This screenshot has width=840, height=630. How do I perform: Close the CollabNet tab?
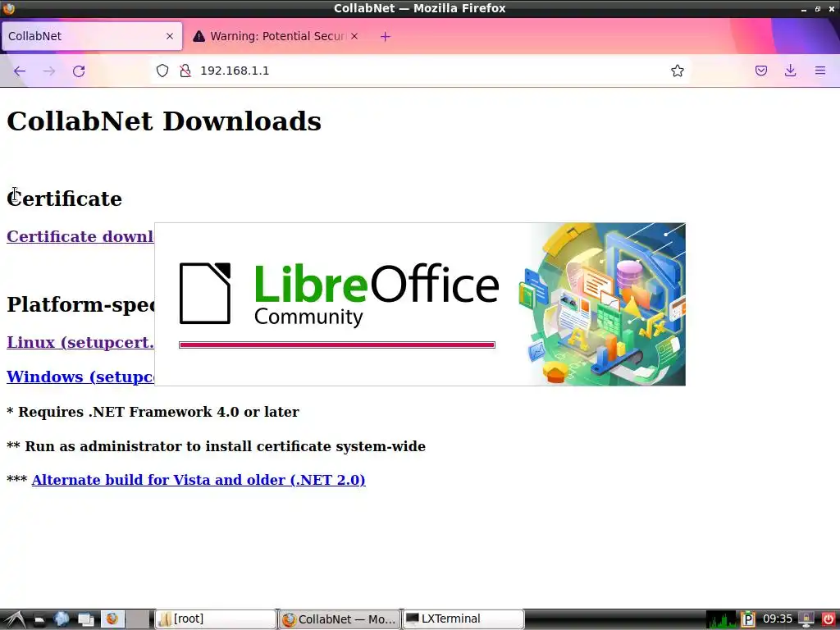tap(170, 36)
